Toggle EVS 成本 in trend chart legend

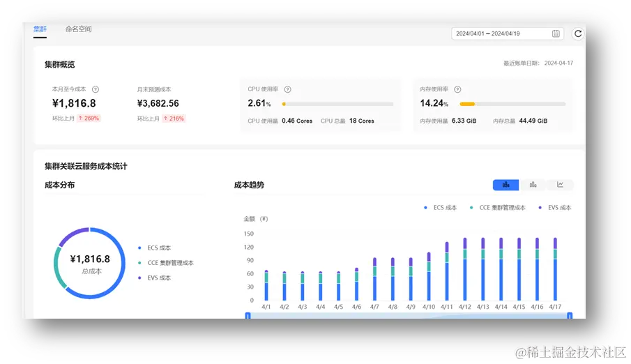click(554, 208)
